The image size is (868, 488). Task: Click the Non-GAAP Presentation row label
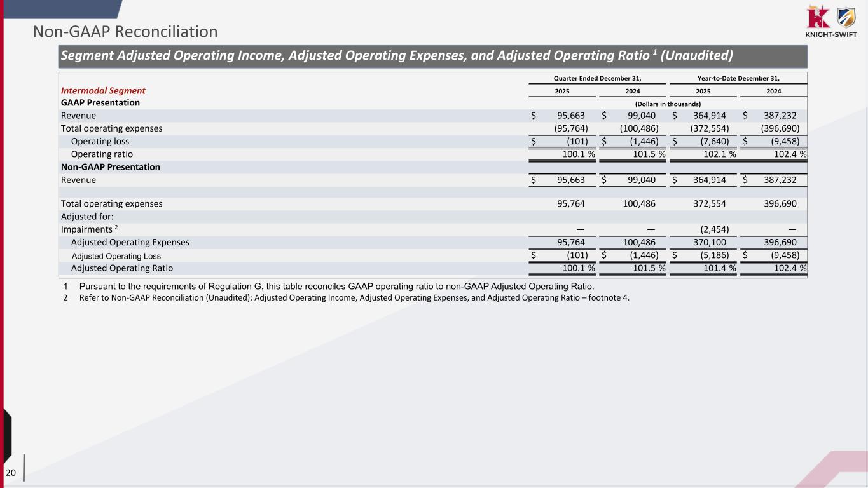[x=110, y=167]
